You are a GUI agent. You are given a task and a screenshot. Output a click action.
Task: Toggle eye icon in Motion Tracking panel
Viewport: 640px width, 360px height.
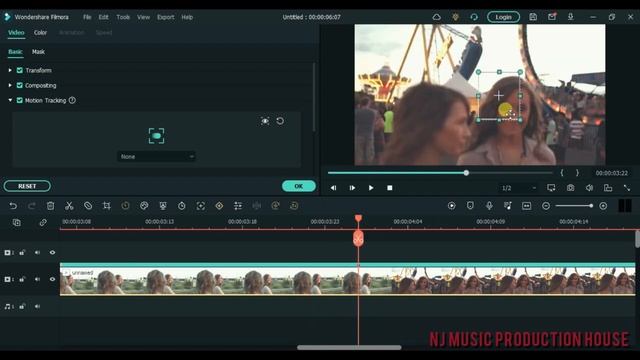pyautogui.click(x=265, y=121)
